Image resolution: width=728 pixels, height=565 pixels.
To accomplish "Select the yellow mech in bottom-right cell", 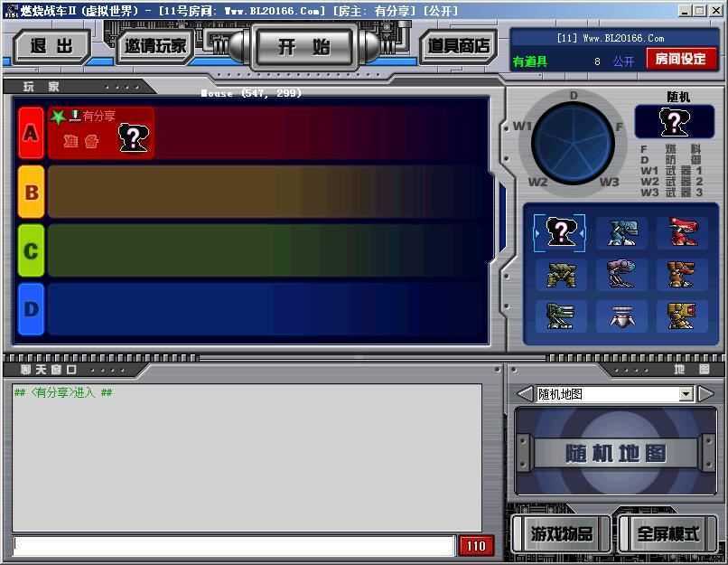I will pyautogui.click(x=682, y=315).
